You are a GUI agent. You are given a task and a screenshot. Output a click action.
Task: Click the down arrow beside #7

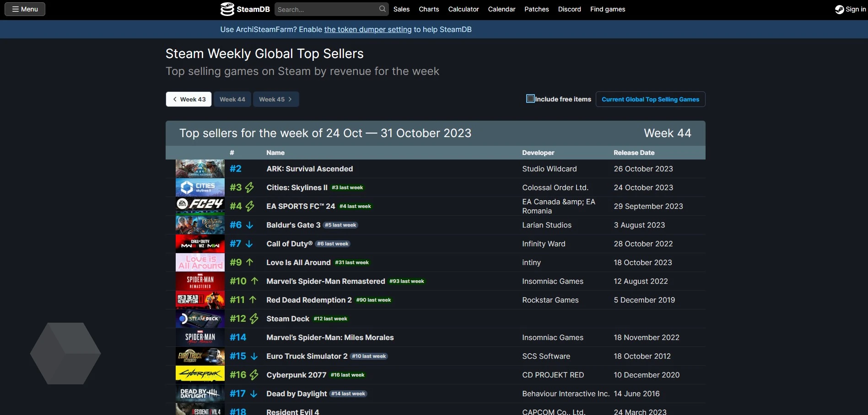pyautogui.click(x=249, y=244)
